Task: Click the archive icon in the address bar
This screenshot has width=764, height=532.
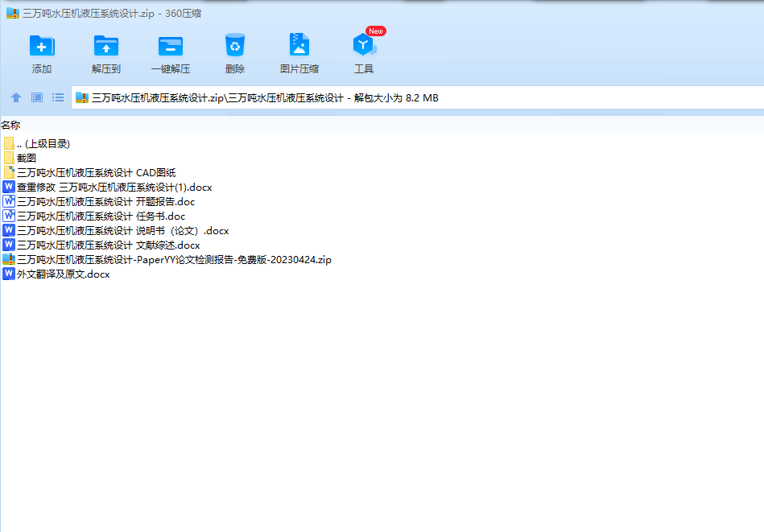Action: 82,98
